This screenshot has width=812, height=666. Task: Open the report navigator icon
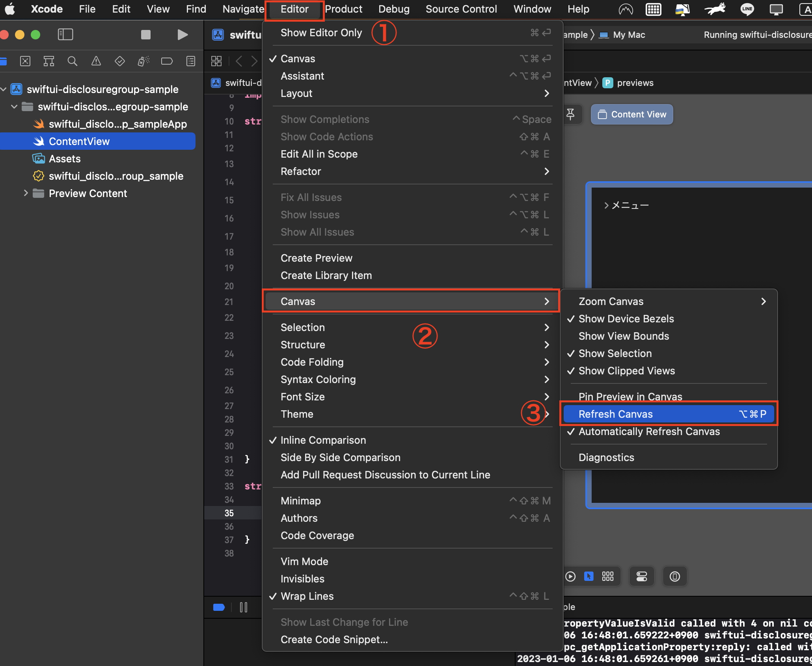tap(191, 61)
